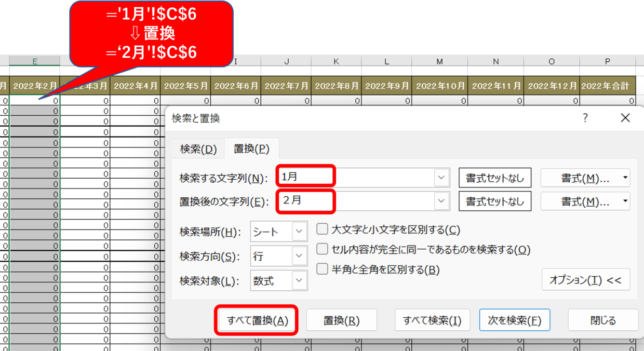This screenshot has height=351, width=644.
Task: Collapse options with オプション(T) << button
Action: (585, 280)
